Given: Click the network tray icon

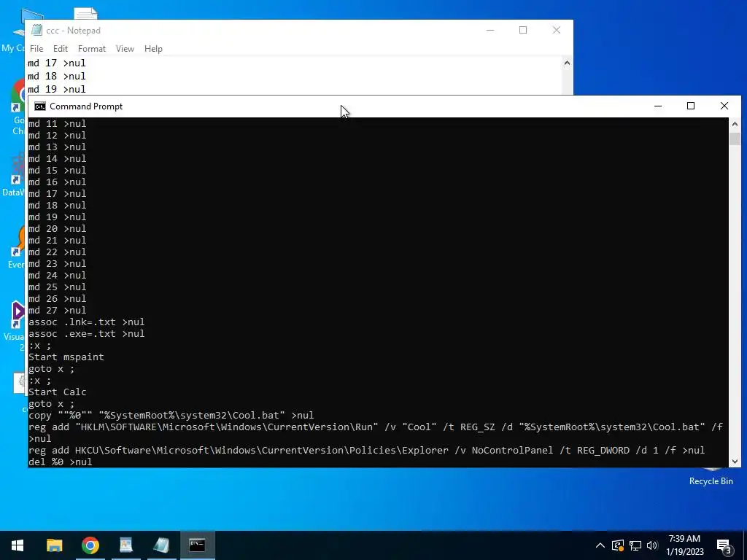Looking at the screenshot, I should point(635,545).
